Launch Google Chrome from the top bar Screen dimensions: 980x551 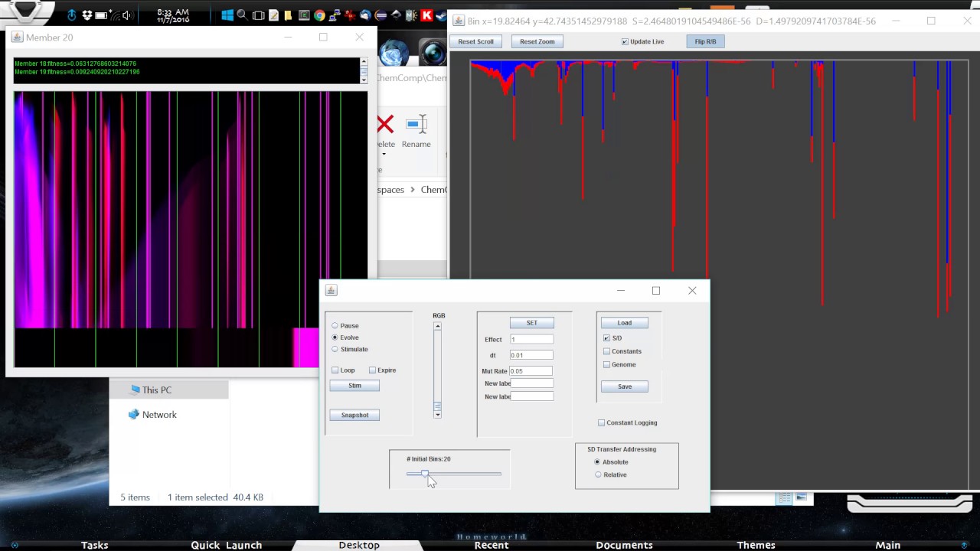(x=319, y=15)
